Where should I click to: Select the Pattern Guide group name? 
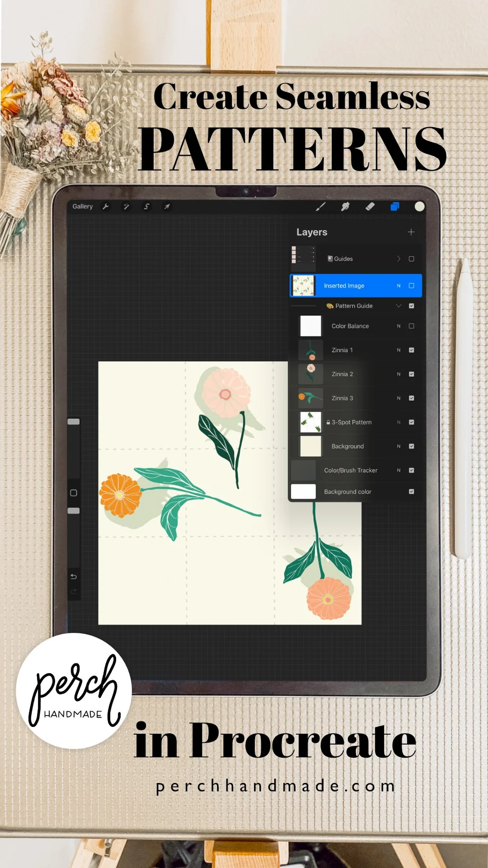[x=354, y=306]
